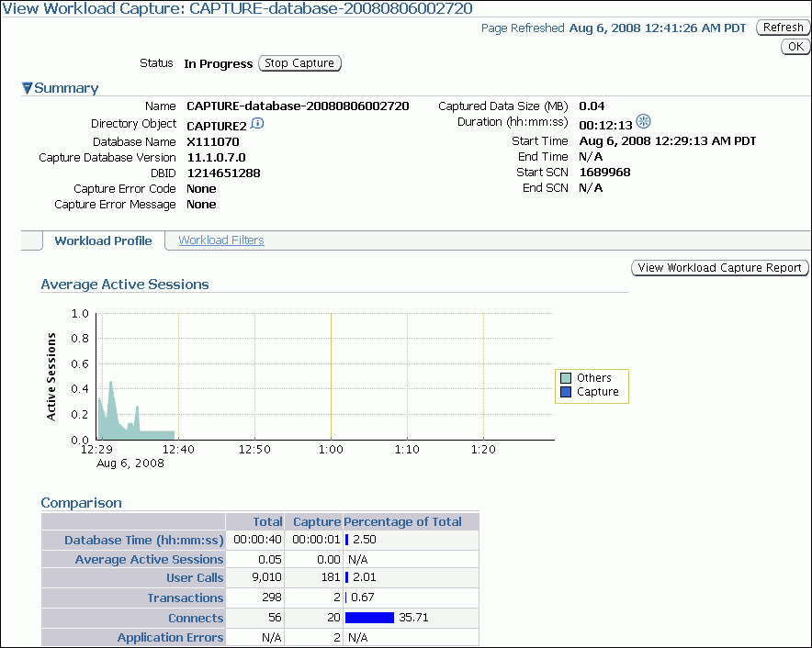Viewport: 812px width, 648px height.
Task: Click the capture name value in Summary
Action: click(x=298, y=106)
